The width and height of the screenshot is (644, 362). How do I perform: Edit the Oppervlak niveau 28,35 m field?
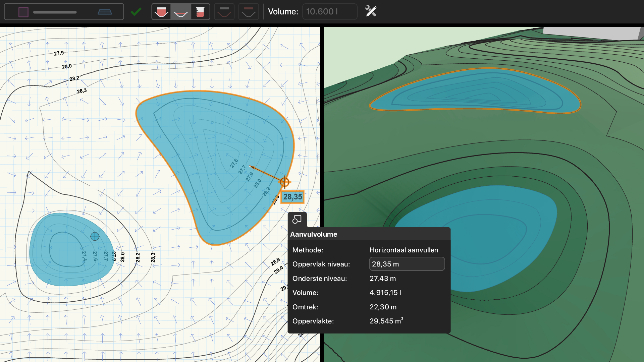pyautogui.click(x=407, y=264)
